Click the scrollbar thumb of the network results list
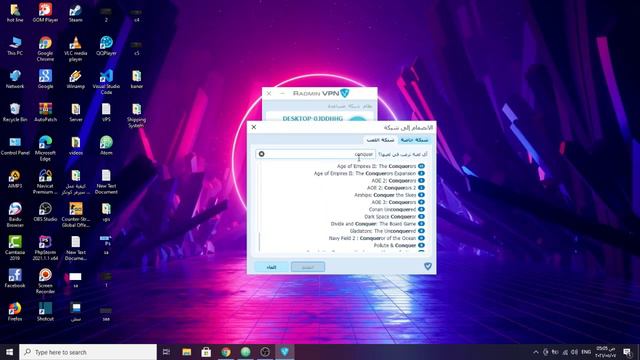The width and height of the screenshot is (640, 360). coord(259,242)
